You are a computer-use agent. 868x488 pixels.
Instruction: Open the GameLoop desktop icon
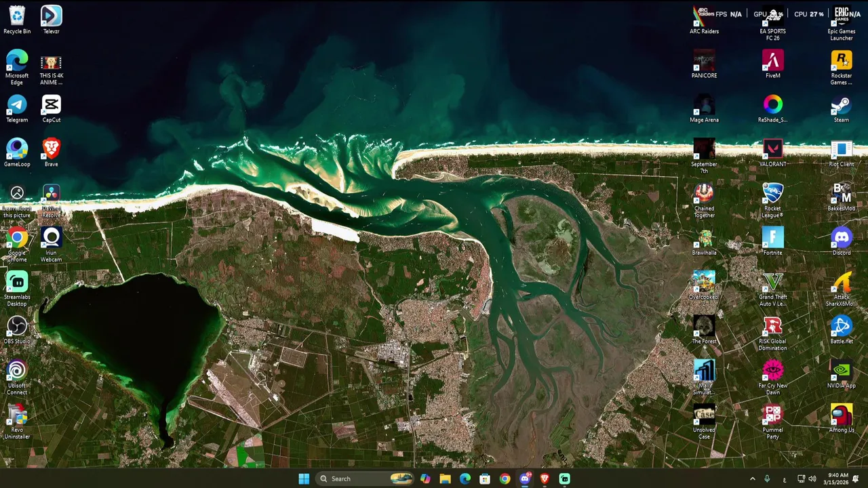pos(17,152)
